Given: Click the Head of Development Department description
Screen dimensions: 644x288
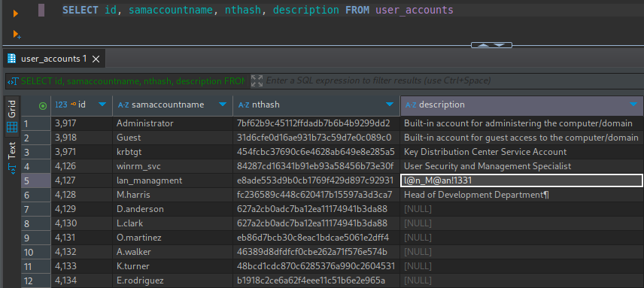Looking at the screenshot, I should (522, 195).
